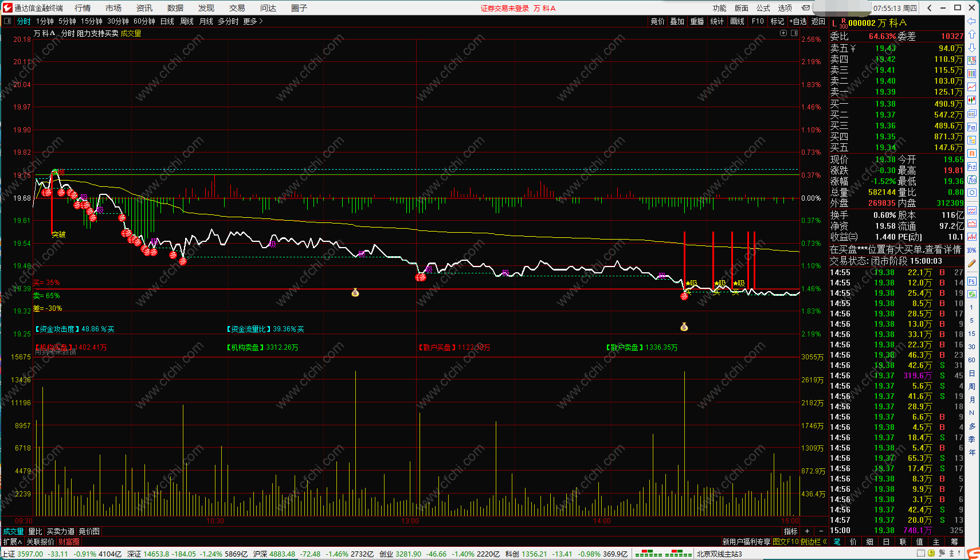Open the line chart icon in sidebar
Screen dimensions: 980x560
point(972,87)
